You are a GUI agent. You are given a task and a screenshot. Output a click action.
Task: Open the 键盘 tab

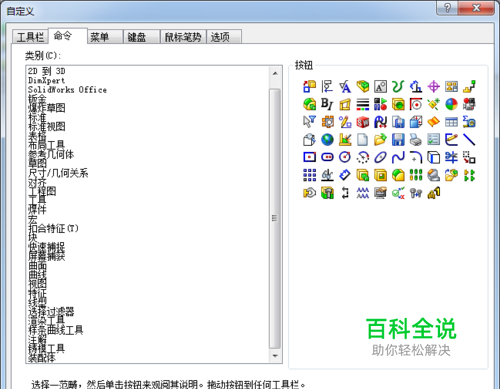(142, 37)
